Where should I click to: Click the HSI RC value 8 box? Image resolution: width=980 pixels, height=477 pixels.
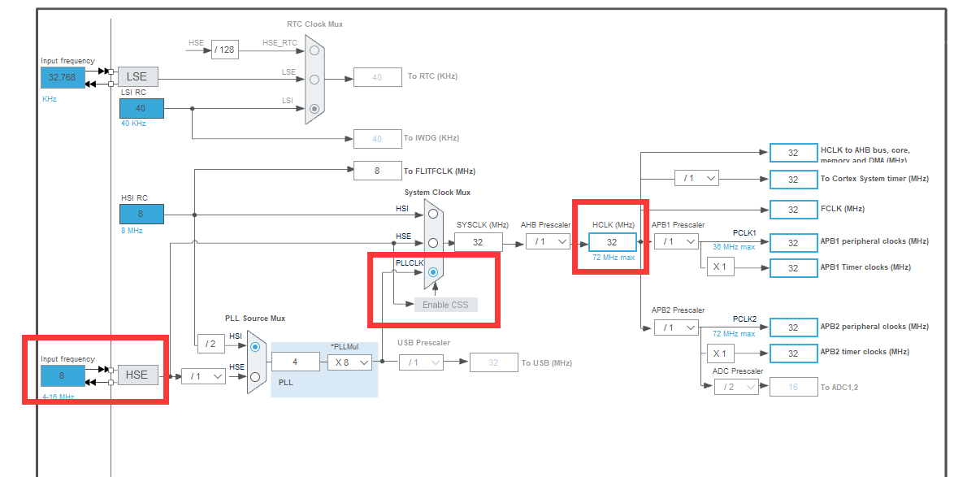click(x=141, y=215)
